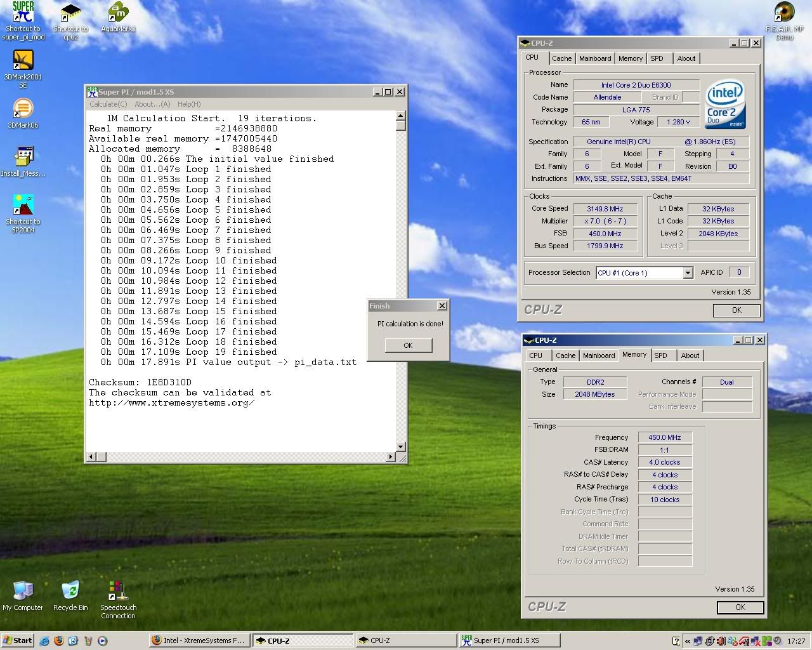Open Mainboard tab in lower CPU-Z window
The width and height of the screenshot is (812, 650).
click(599, 355)
